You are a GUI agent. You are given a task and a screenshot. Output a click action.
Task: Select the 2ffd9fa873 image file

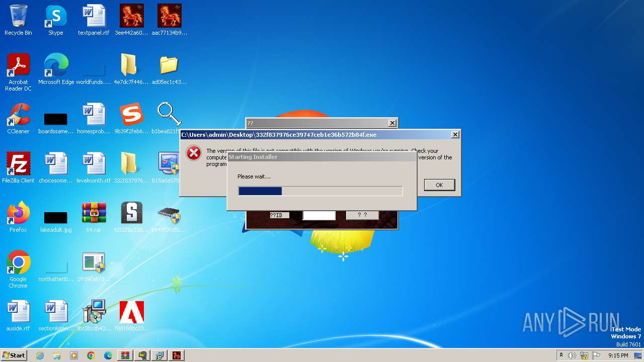tap(94, 266)
